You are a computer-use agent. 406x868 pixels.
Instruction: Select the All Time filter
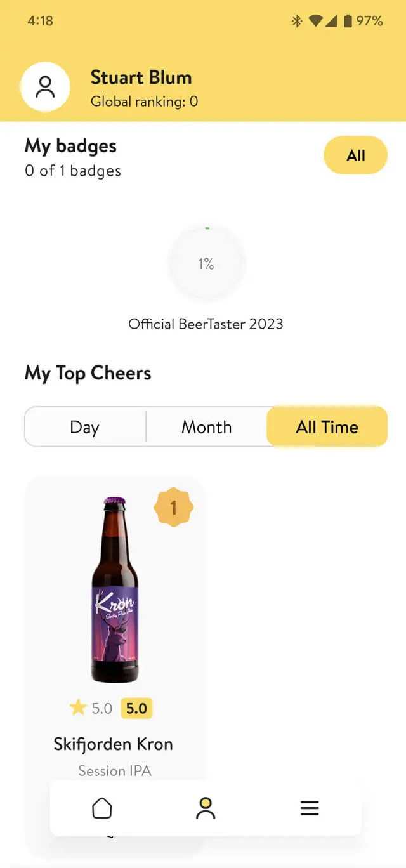(x=327, y=427)
